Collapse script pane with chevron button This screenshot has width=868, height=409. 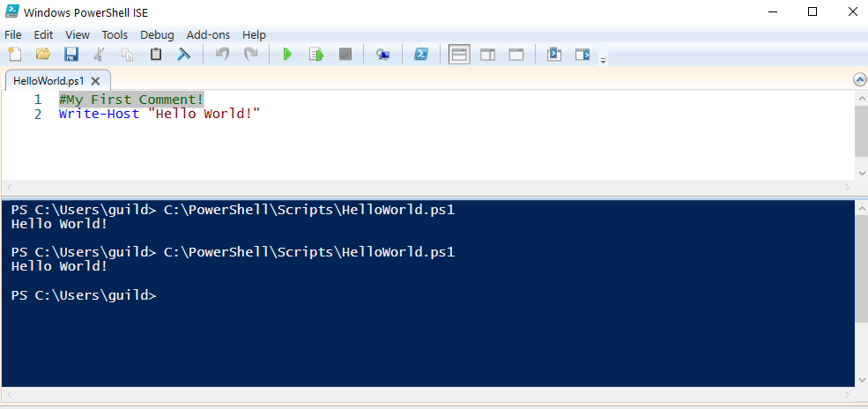[860, 79]
